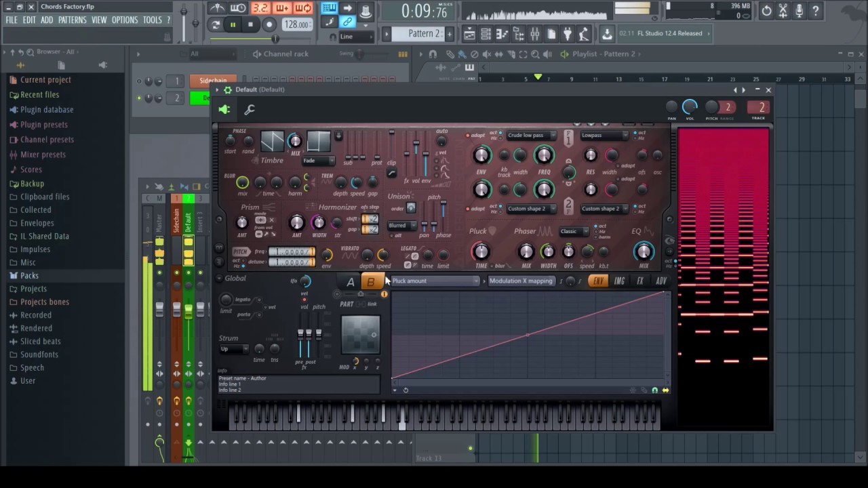Screen dimensions: 868x488
Task: Click the Pause button in transport
Action: coord(233,24)
